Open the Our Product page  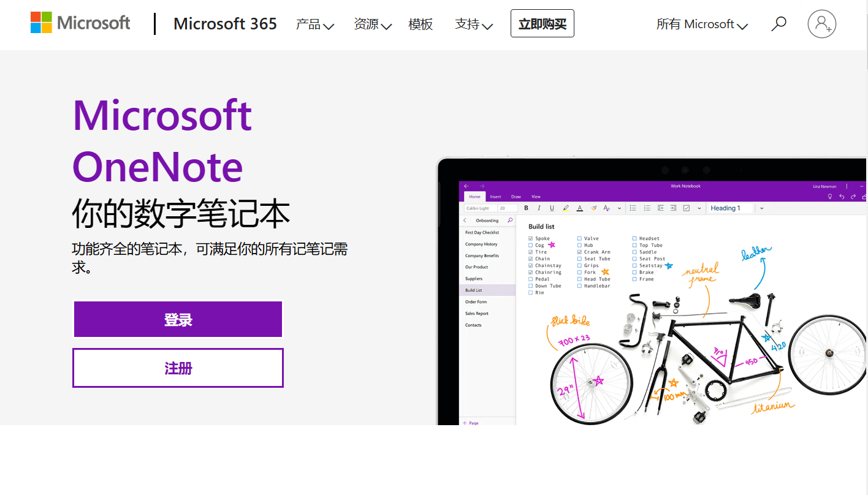click(x=476, y=267)
